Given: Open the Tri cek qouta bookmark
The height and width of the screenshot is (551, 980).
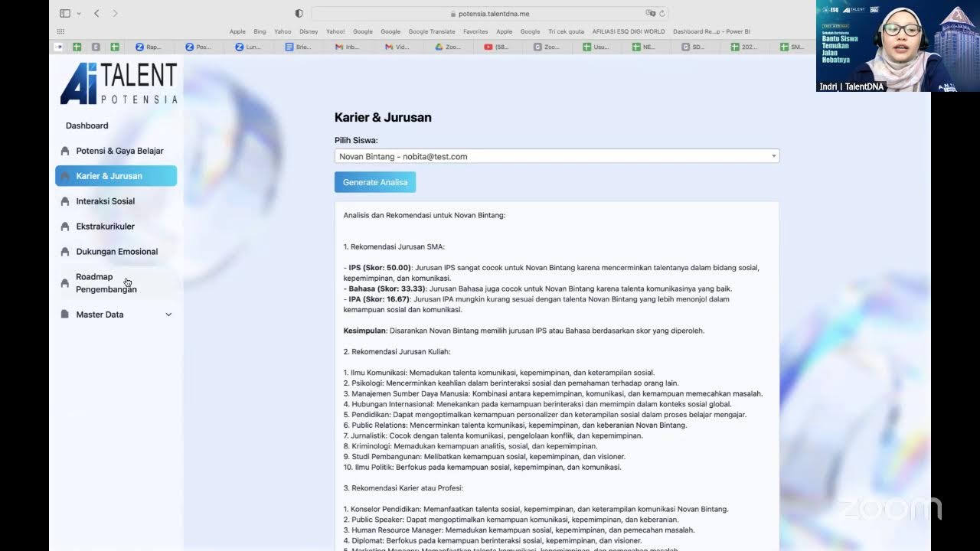Looking at the screenshot, I should (566, 31).
